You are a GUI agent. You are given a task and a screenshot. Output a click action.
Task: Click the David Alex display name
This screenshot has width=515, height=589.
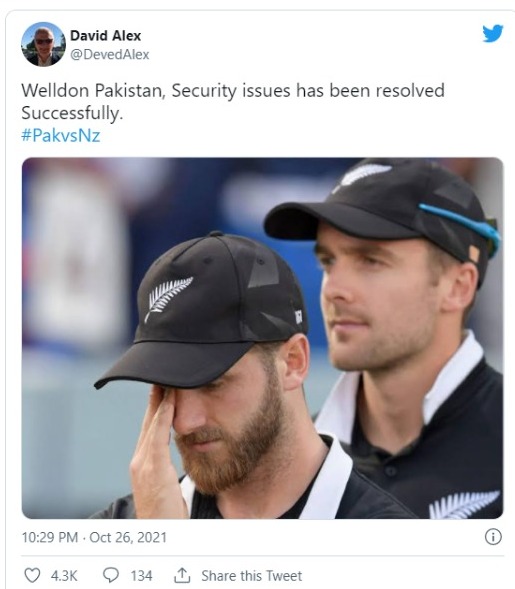point(106,36)
